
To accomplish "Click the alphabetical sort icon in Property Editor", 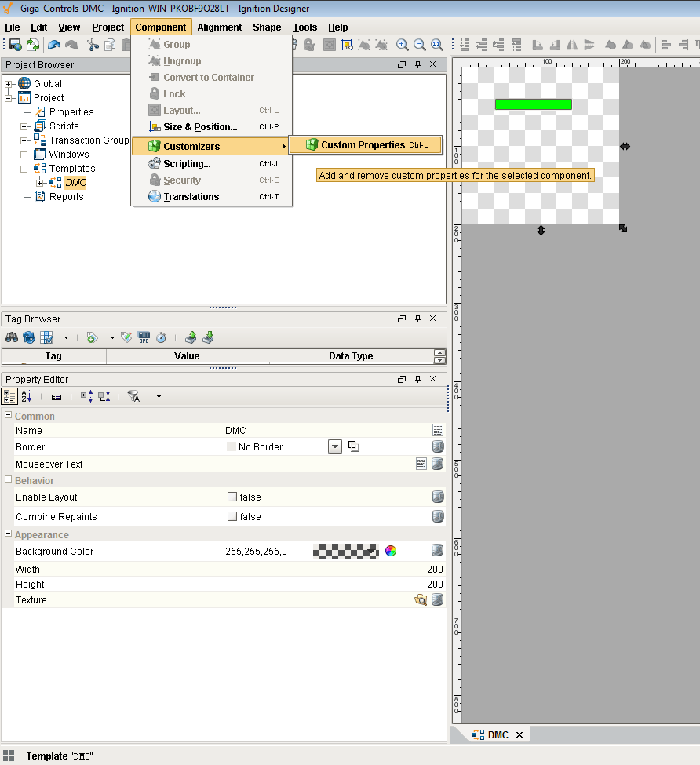I will point(27,397).
